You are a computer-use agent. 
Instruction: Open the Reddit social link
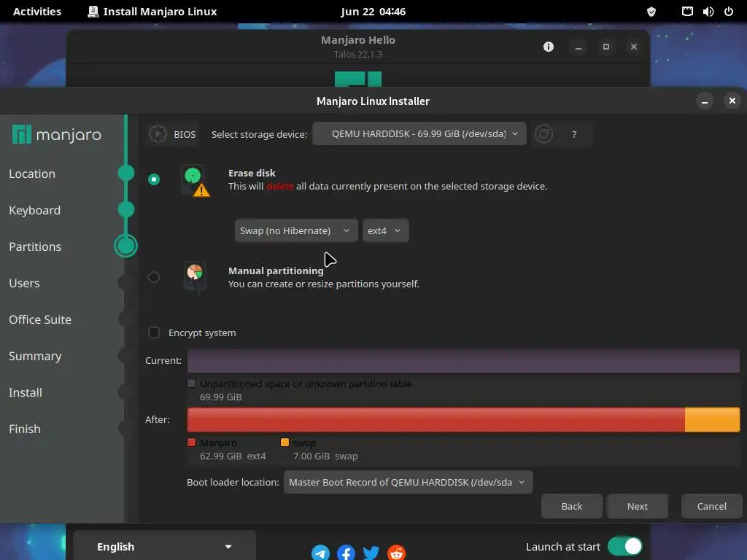pos(396,553)
